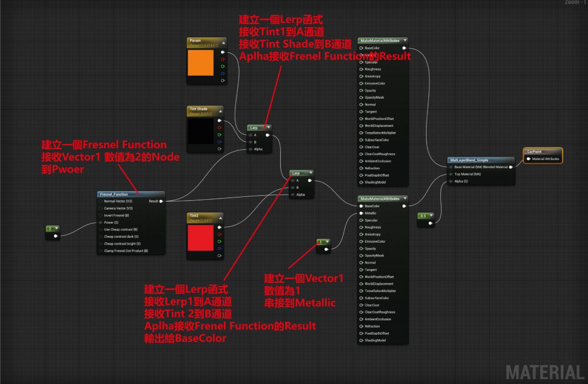Collapse the Tint Shade node preview arrow
The image size is (588, 384).
click(219, 108)
